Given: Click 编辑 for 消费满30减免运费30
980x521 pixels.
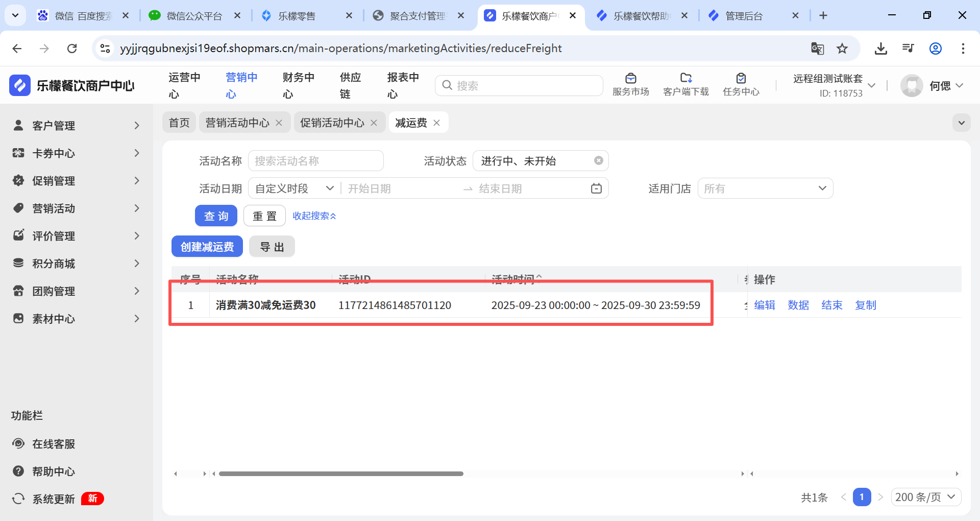Looking at the screenshot, I should tap(765, 305).
